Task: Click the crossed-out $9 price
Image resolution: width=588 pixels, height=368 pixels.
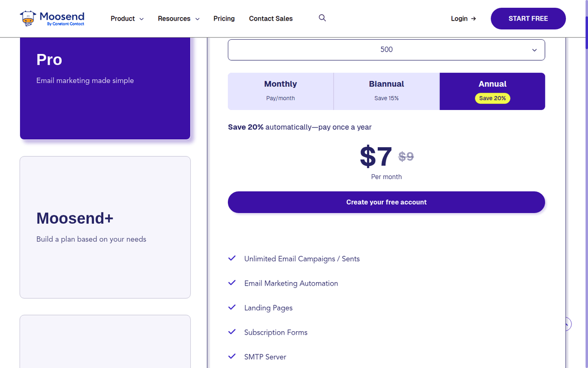Action: (x=406, y=156)
